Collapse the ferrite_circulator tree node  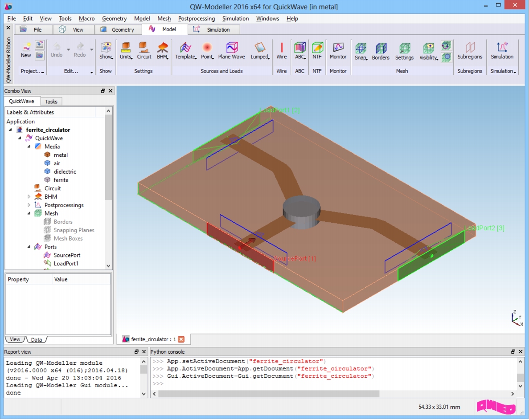[x=10, y=130]
